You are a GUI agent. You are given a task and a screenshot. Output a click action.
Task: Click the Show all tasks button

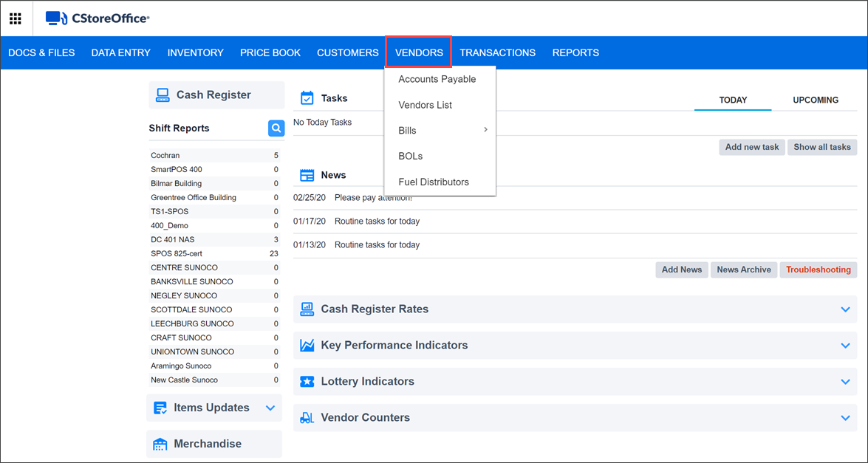pos(822,147)
